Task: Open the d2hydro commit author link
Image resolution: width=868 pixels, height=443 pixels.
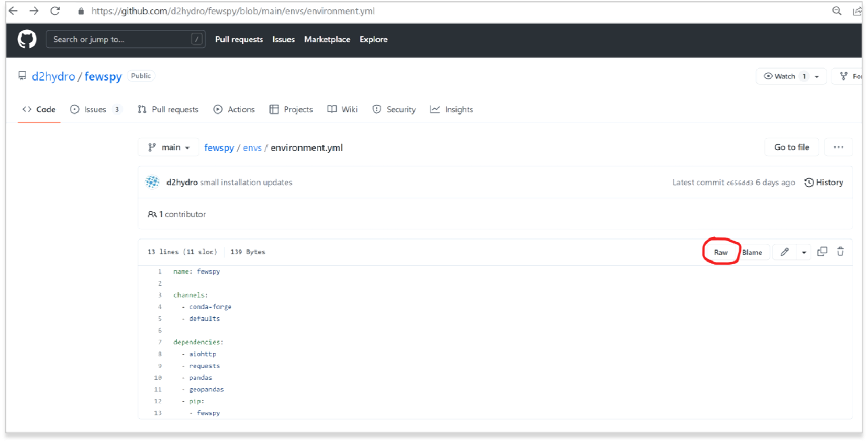Action: tap(182, 183)
